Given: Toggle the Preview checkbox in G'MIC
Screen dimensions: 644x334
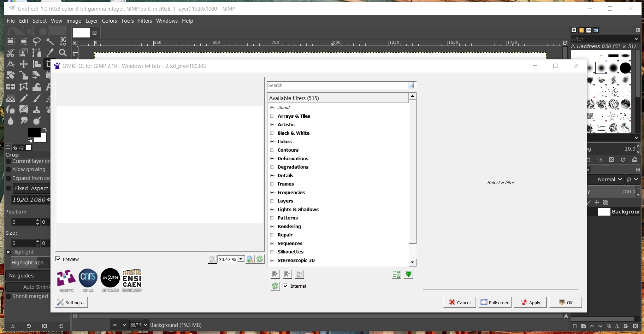Looking at the screenshot, I should coord(58,259).
